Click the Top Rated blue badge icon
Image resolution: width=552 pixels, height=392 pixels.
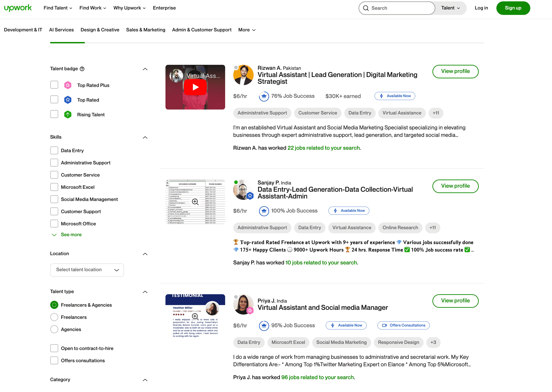point(68,100)
